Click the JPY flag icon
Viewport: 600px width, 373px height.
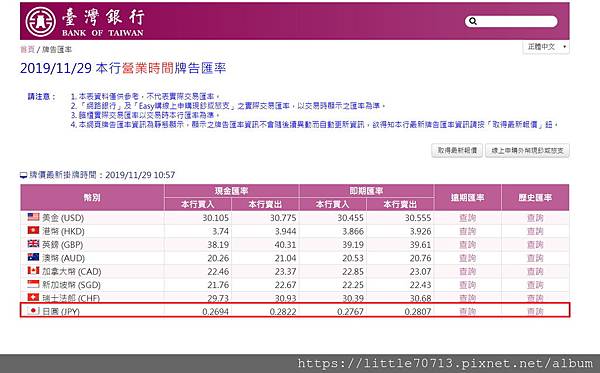33,310
